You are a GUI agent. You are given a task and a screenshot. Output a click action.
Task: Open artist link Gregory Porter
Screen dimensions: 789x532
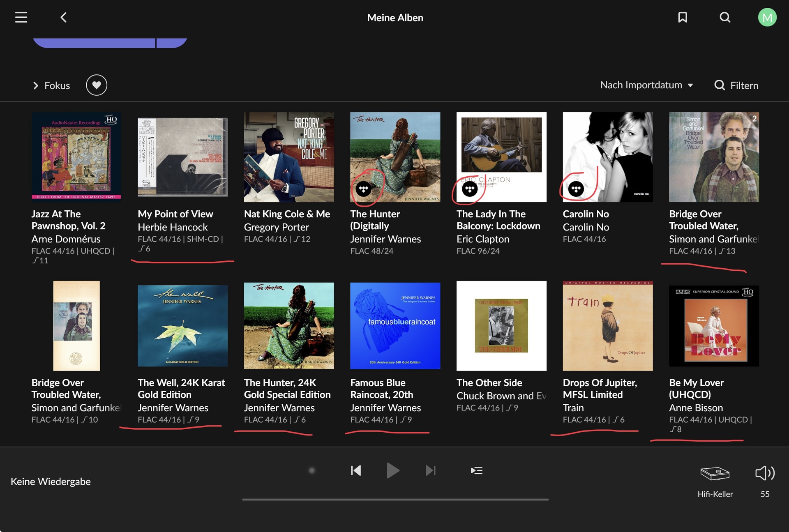276,227
